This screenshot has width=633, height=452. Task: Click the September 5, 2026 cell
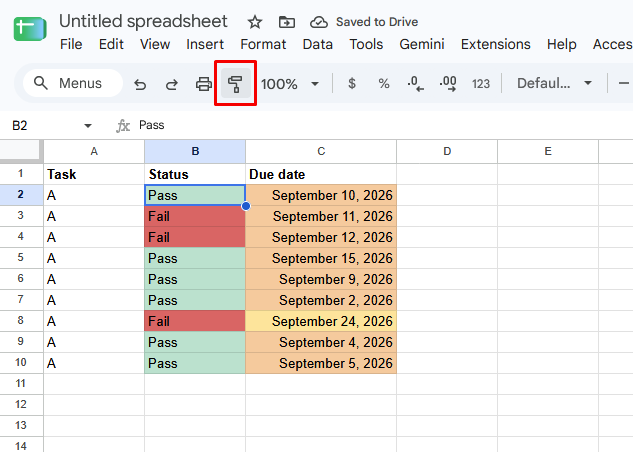(x=321, y=363)
